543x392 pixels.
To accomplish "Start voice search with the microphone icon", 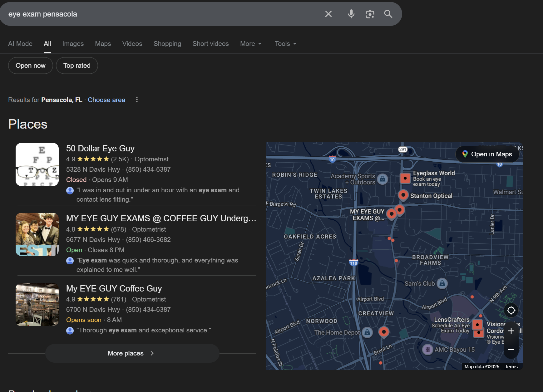I will tap(351, 14).
